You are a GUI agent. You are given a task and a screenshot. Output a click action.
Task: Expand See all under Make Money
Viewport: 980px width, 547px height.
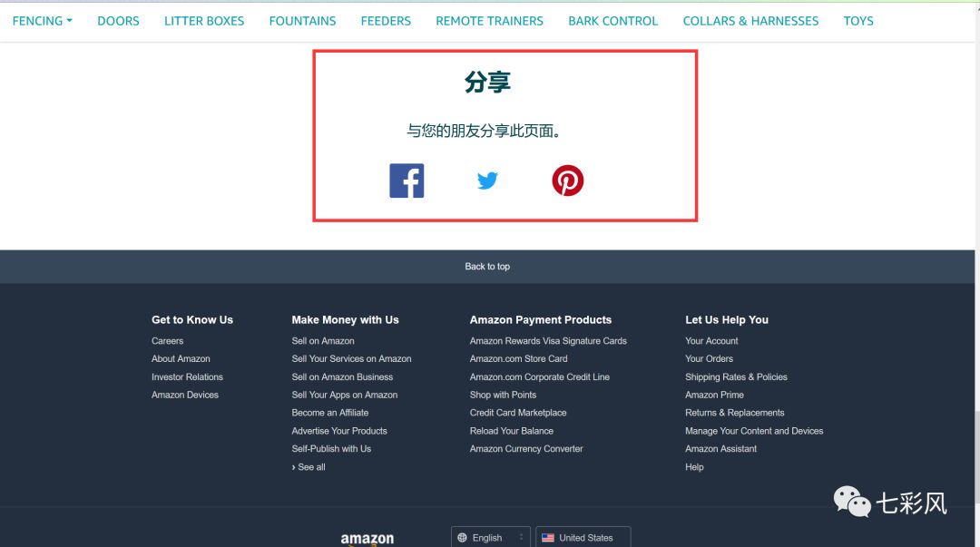click(309, 467)
